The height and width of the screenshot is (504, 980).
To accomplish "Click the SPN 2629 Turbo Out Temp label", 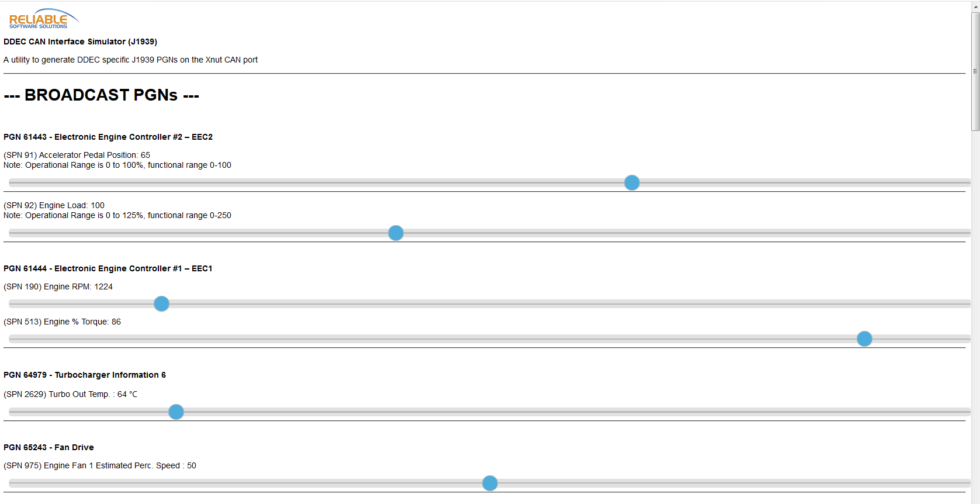I will point(70,394).
